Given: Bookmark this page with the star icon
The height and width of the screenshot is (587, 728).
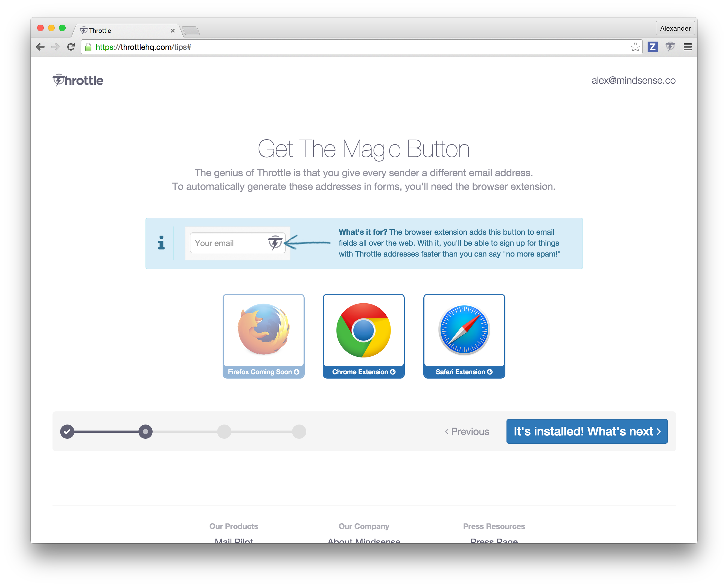Looking at the screenshot, I should 635,47.
